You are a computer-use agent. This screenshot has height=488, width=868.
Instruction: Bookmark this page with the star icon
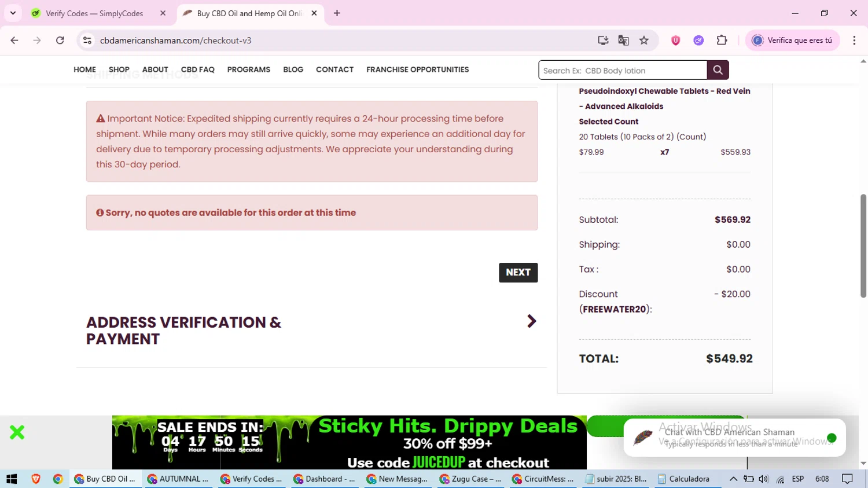coord(644,40)
